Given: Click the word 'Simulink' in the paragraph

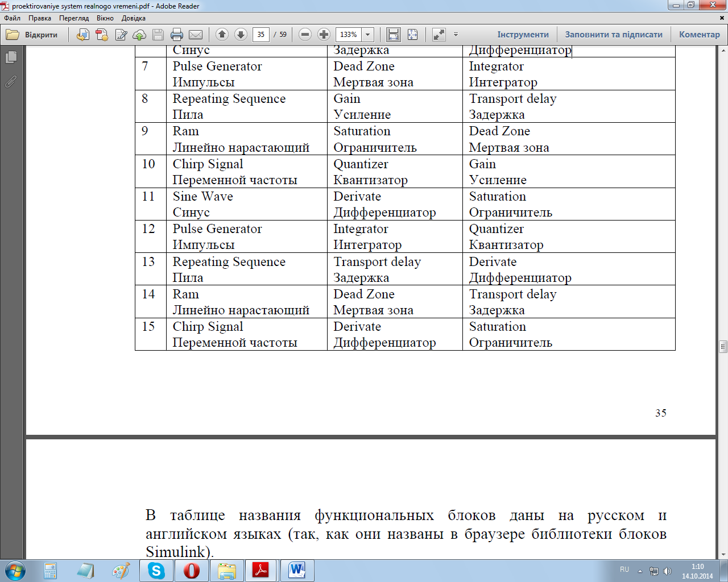Looking at the screenshot, I should click(x=175, y=552).
